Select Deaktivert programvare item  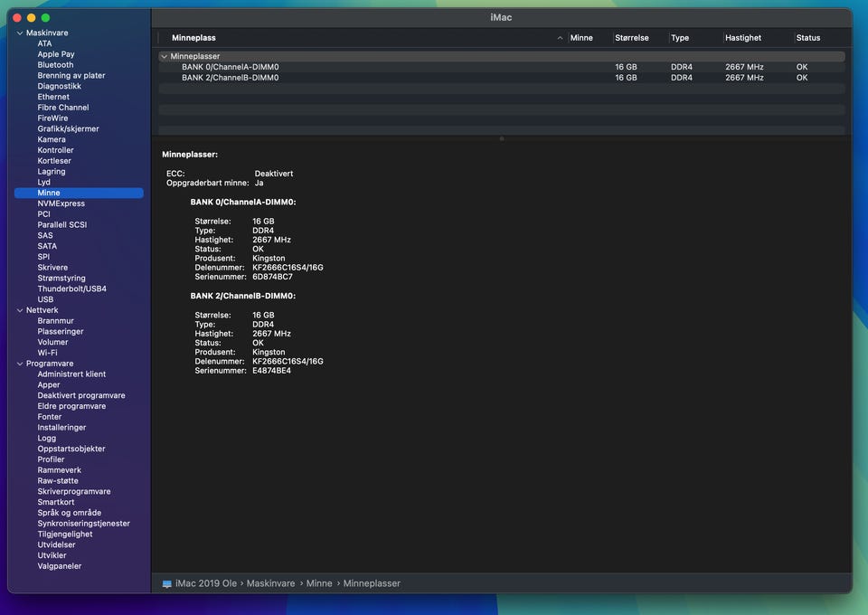point(81,396)
